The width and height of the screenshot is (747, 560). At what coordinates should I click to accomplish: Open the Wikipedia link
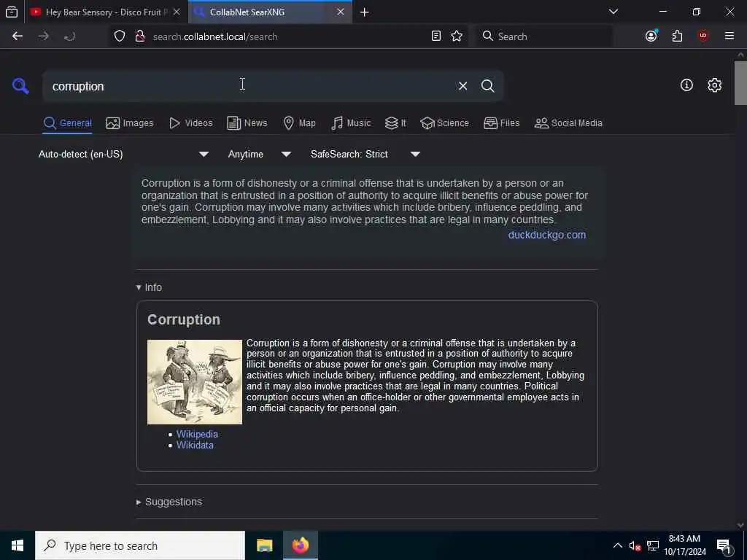click(197, 434)
